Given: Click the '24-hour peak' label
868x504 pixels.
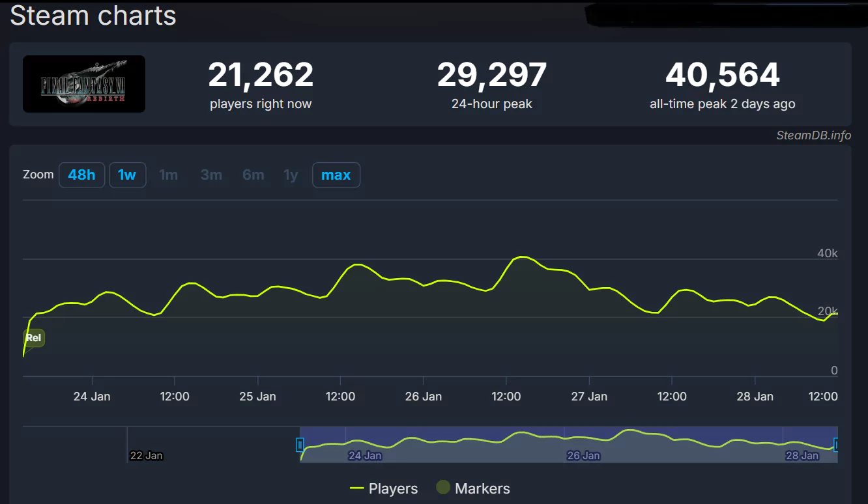Looking at the screenshot, I should pos(492,104).
